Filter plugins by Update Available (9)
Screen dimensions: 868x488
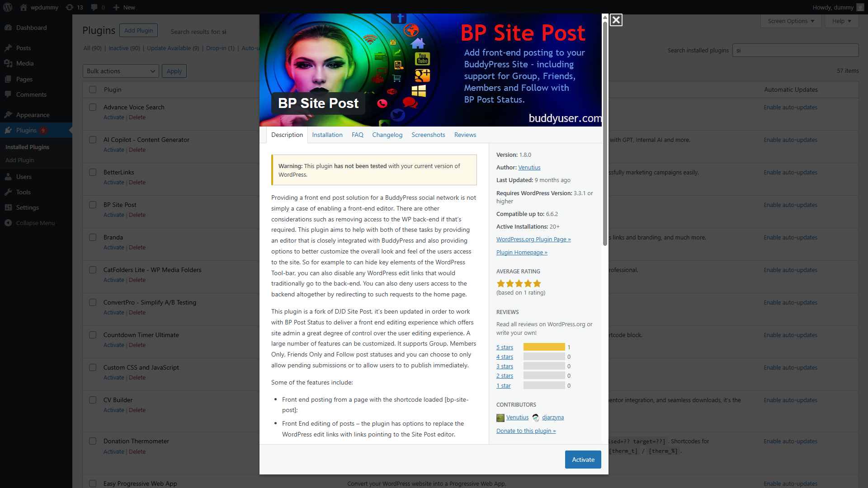pos(173,48)
